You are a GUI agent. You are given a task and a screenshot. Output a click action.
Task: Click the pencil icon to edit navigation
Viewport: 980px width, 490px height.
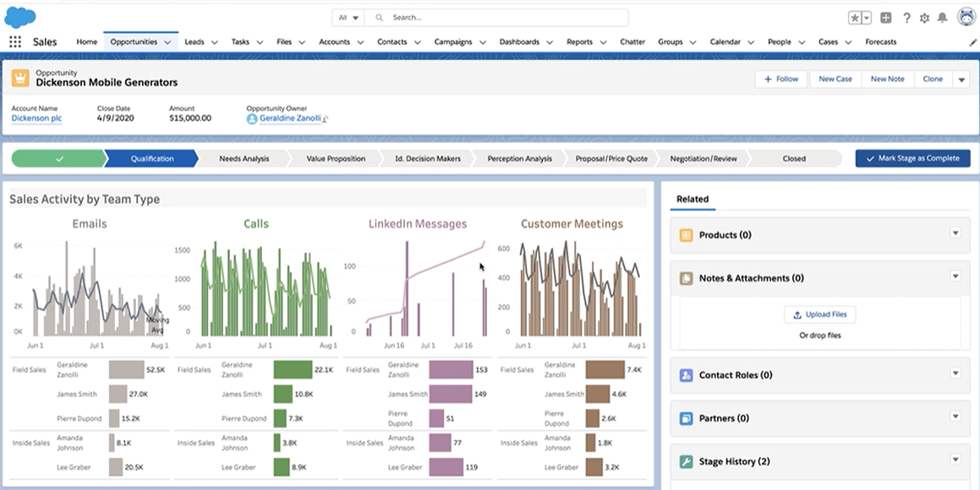pyautogui.click(x=972, y=42)
